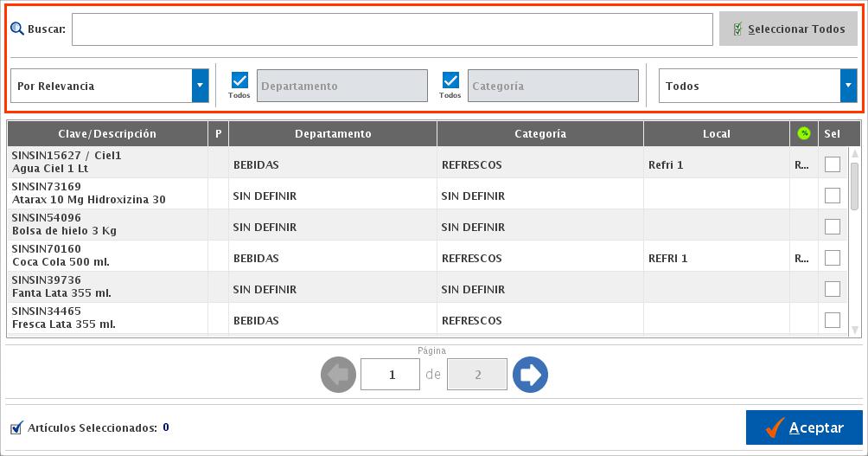Uncheck the Todos checkbox beside Categoría
Viewport: 868px width, 456px height.
click(x=450, y=80)
